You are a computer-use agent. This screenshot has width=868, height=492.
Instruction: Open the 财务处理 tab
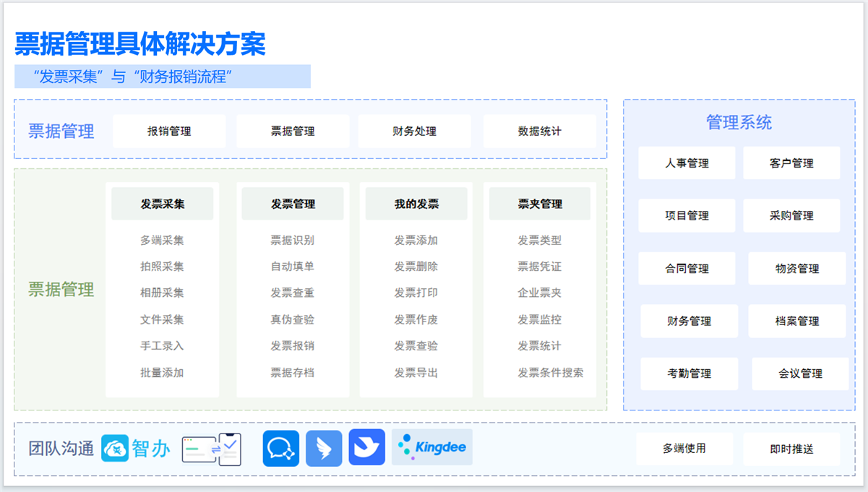pos(415,131)
